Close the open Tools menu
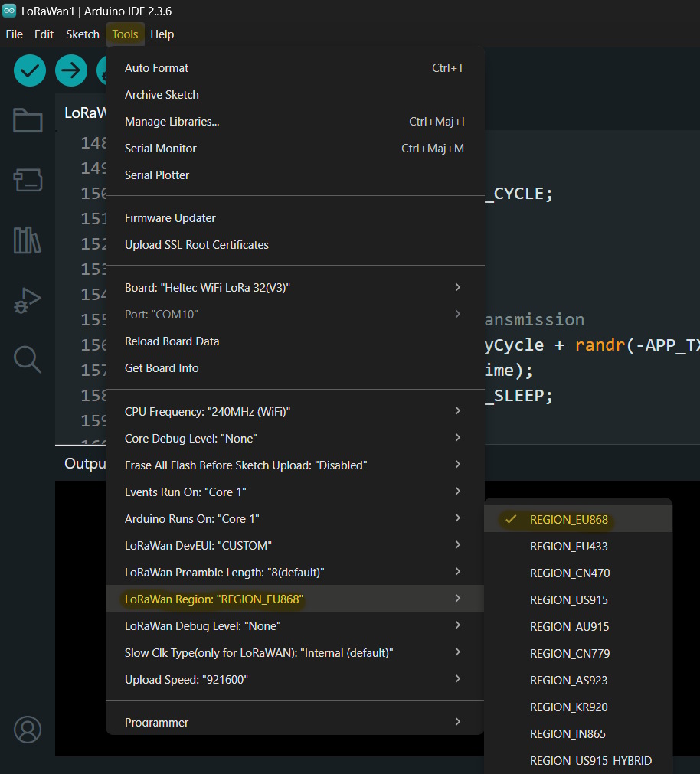 [x=125, y=34]
